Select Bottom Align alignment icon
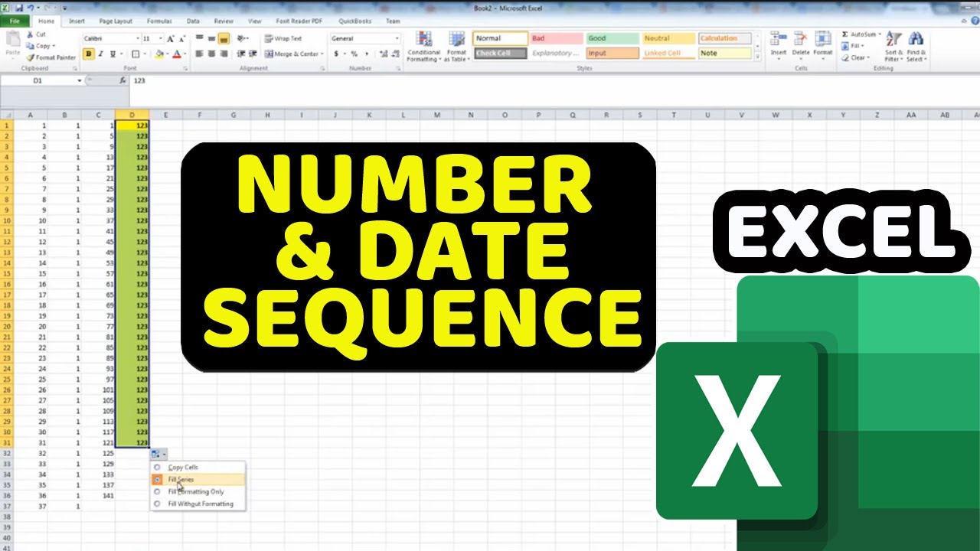This screenshot has width=980, height=551. click(x=224, y=38)
